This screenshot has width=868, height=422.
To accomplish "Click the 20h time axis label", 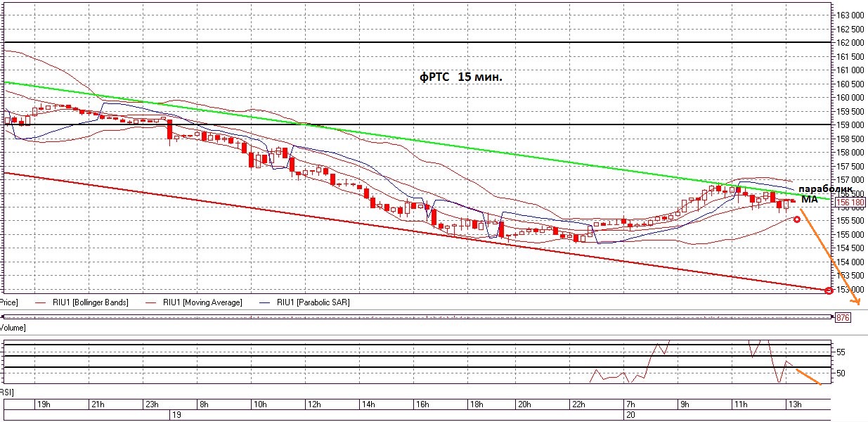I will coord(524,404).
